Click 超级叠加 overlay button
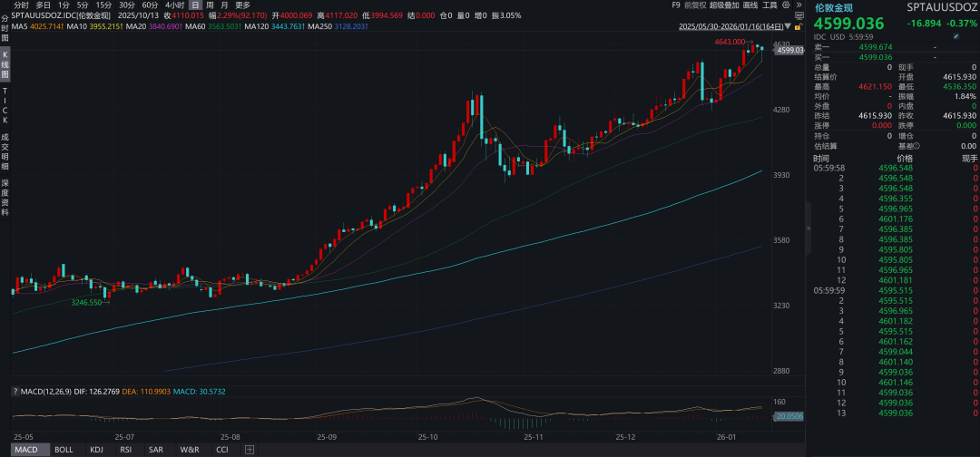The height and width of the screenshot is (457, 980). click(x=725, y=5)
